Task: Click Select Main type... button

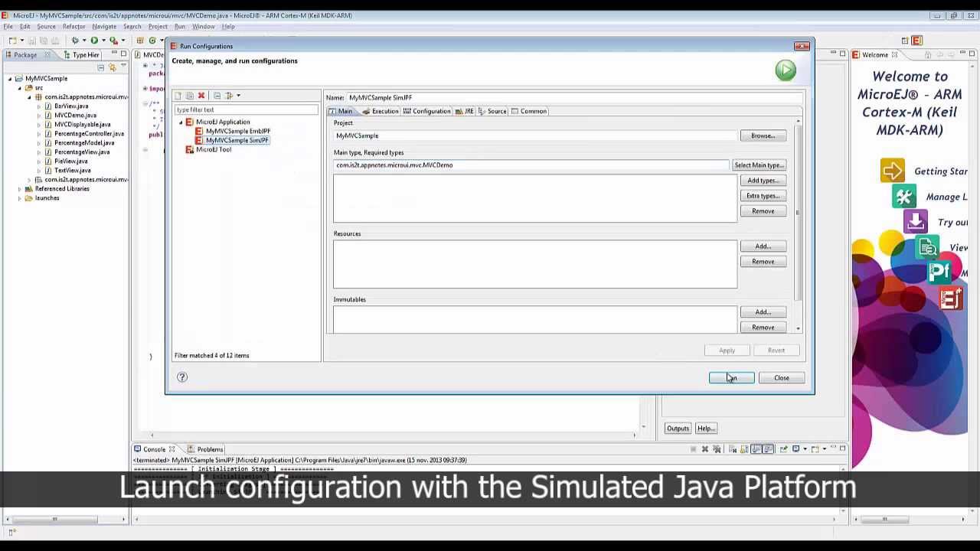Action: click(x=759, y=165)
